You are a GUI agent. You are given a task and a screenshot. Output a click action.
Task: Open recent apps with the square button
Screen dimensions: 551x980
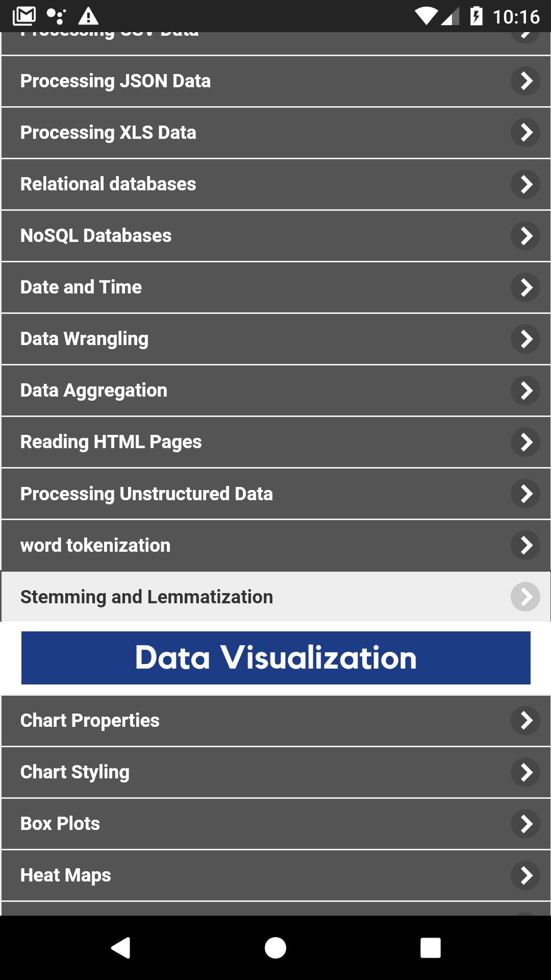coord(431,948)
